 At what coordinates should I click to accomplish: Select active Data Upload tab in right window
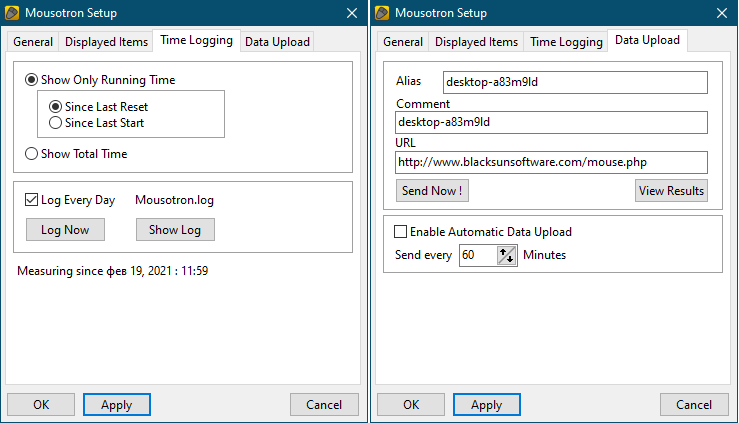coord(647,40)
